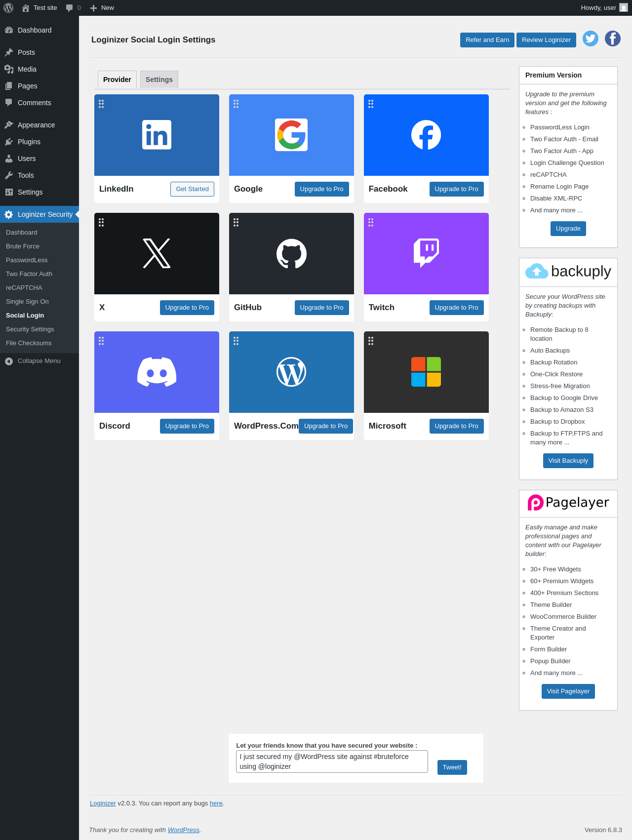
Task: Click the Facebook logo on provider card
Action: [426, 135]
